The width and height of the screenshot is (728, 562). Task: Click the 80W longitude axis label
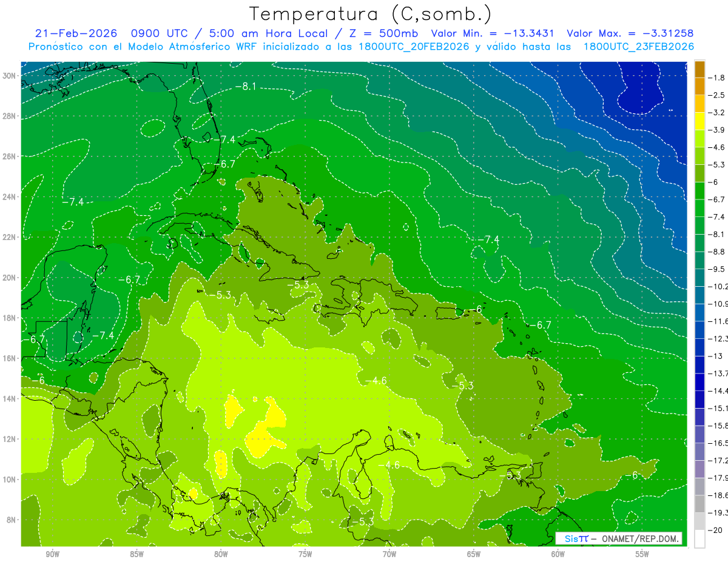point(221,554)
